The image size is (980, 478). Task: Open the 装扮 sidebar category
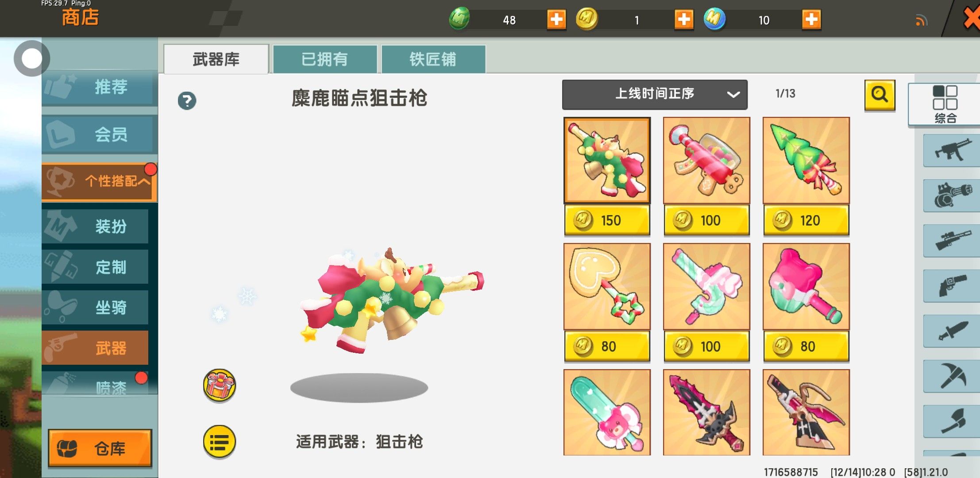95,226
